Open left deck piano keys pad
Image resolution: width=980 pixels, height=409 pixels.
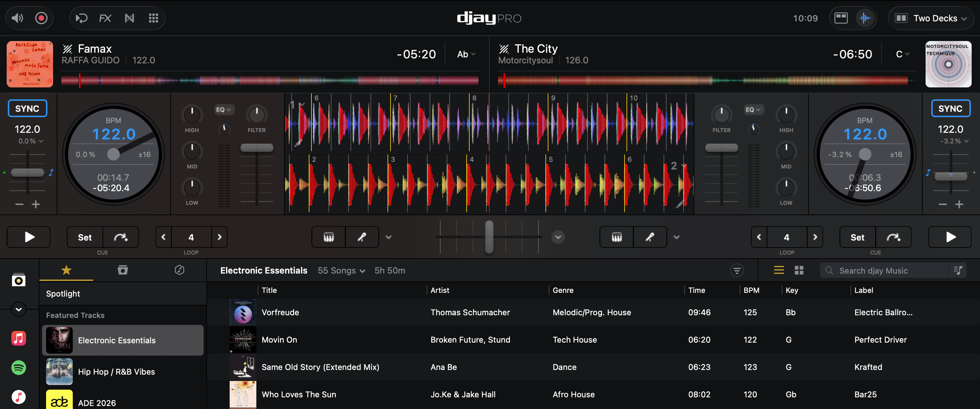coord(329,237)
